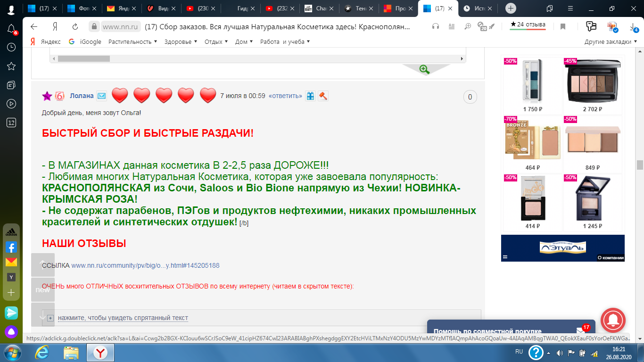Open Дом bookmarks folder dropdown
644x362 pixels.
(x=244, y=41)
